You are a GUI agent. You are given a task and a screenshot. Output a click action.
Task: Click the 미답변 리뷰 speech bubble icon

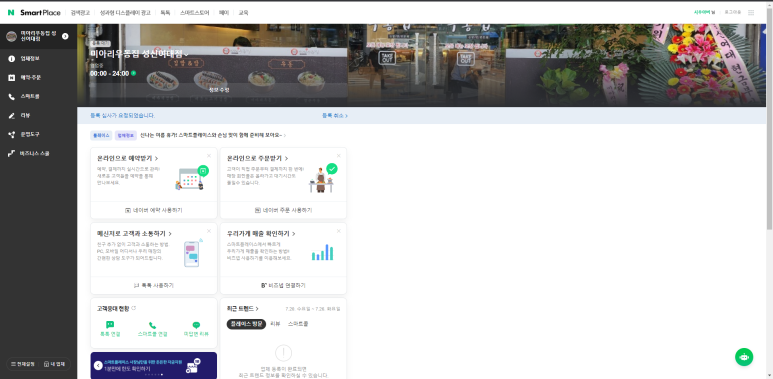(x=196, y=325)
